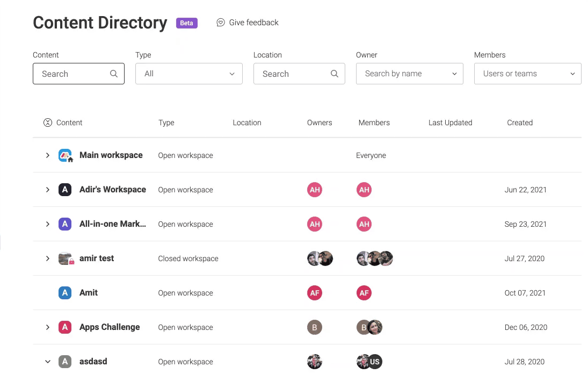This screenshot has width=588, height=374.
Task: Click the collapse-all circle icon beside the Content header
Action: point(48,123)
